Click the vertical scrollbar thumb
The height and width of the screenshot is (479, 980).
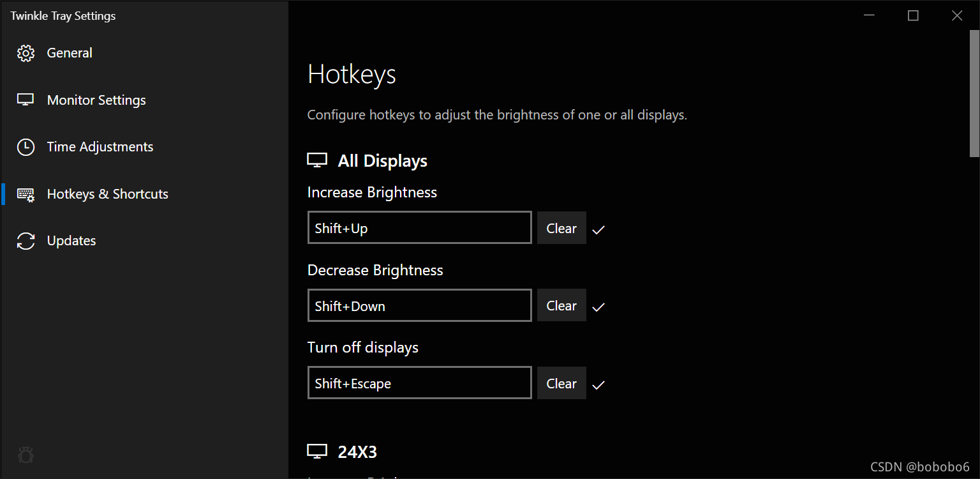(974, 93)
